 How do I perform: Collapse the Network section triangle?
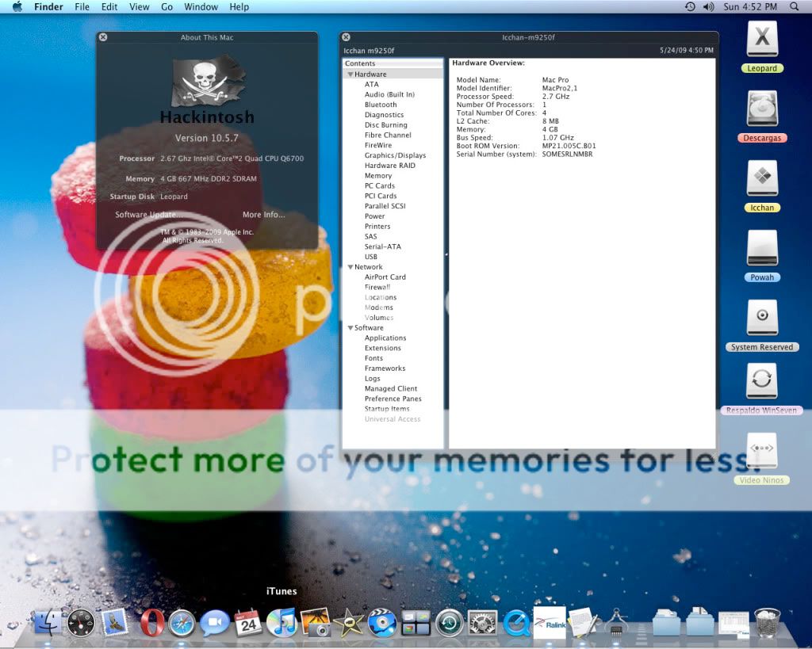pos(350,267)
